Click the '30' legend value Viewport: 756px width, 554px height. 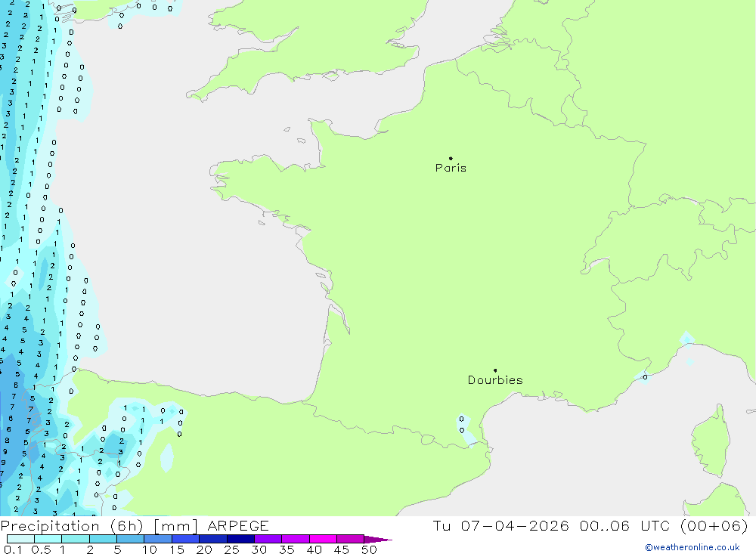coord(259,549)
